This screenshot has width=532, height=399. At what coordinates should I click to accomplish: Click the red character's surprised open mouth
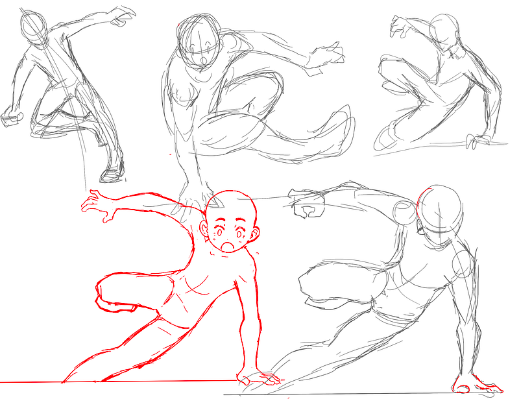pyautogui.click(x=227, y=246)
